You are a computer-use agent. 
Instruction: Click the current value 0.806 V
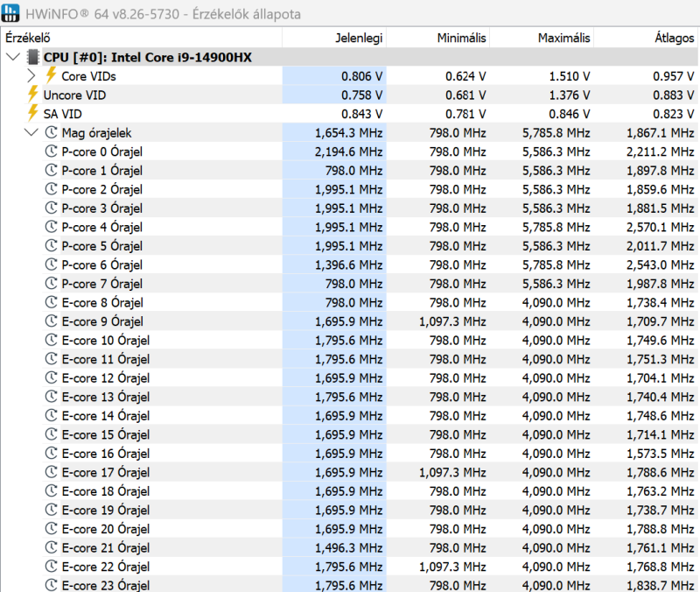point(361,76)
